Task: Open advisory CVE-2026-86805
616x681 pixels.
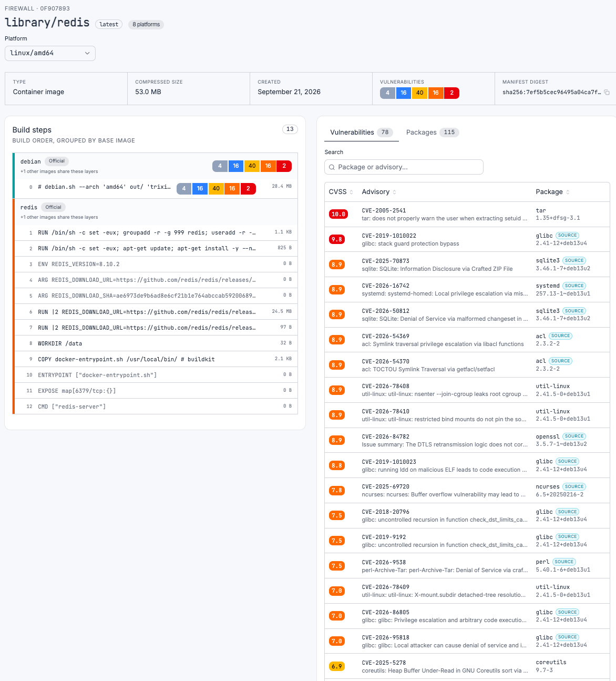Action: pyautogui.click(x=385, y=613)
